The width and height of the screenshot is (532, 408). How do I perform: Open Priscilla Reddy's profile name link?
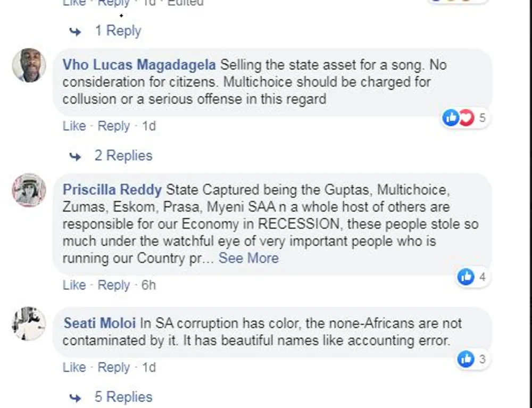(112, 190)
